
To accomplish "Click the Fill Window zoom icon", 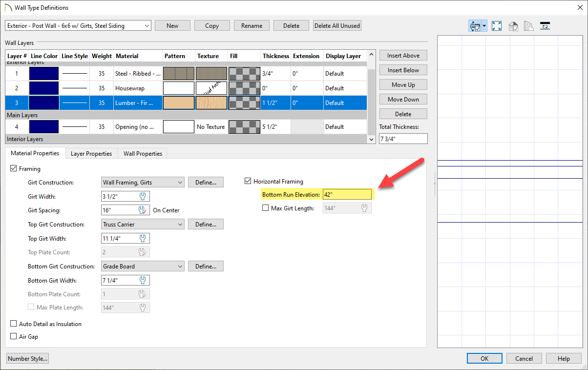I will (x=497, y=26).
